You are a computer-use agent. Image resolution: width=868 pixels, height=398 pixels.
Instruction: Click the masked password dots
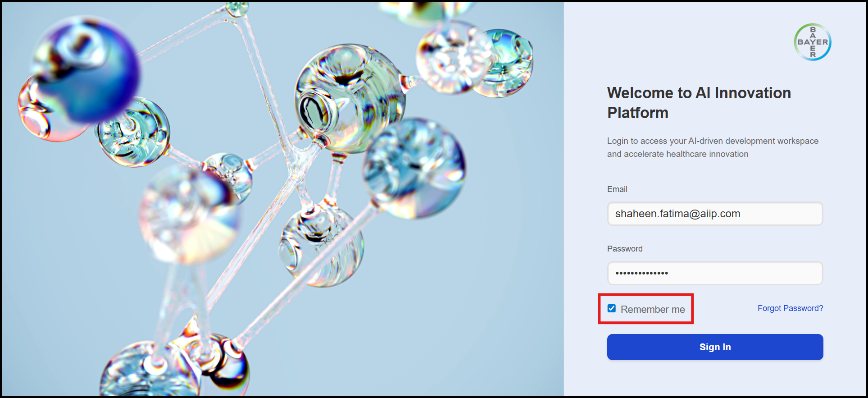pos(641,273)
